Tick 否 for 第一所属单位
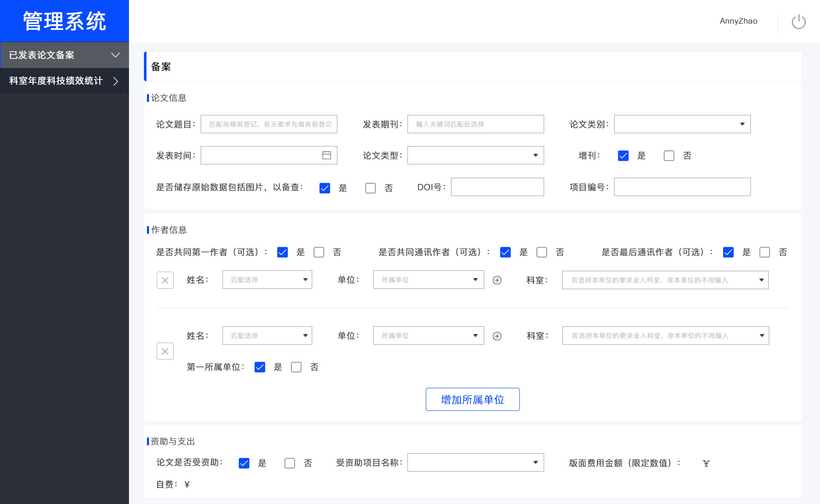820x504 pixels. tap(296, 367)
